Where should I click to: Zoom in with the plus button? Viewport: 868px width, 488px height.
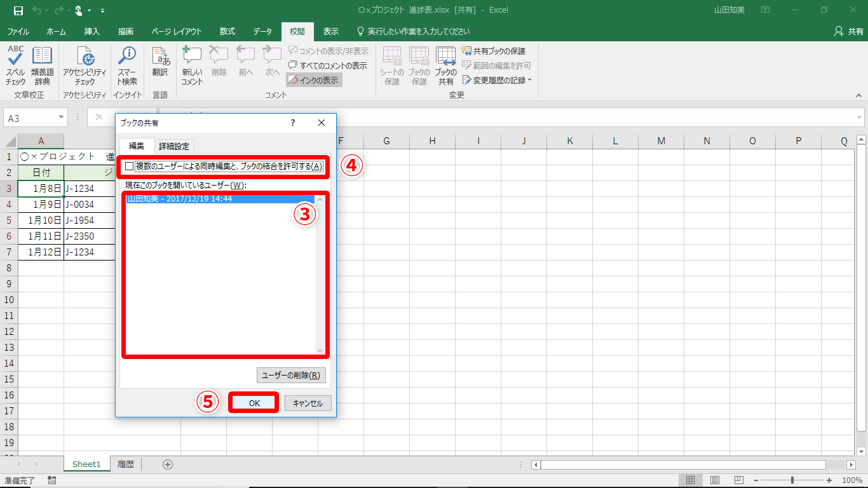pos(829,480)
